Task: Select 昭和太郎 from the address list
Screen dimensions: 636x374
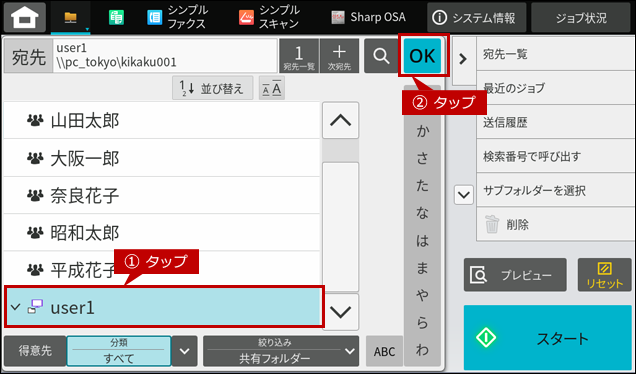Action: click(x=162, y=232)
